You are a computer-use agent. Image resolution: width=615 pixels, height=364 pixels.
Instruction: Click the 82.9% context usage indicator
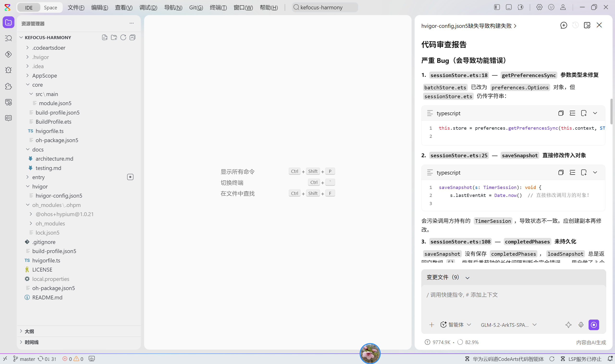coord(468,342)
